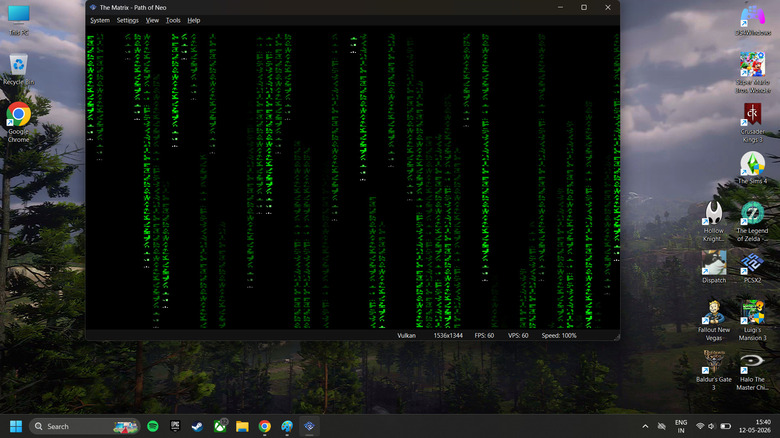The image size is (780, 438).
Task: Open the System menu
Action: click(x=99, y=20)
